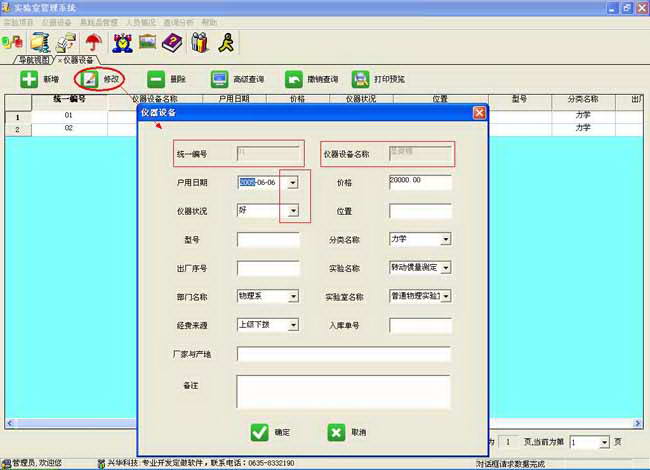Screen dimensions: 650x470
Task: Click the 仪器设备名称 field in the dialog
Action: [420, 154]
